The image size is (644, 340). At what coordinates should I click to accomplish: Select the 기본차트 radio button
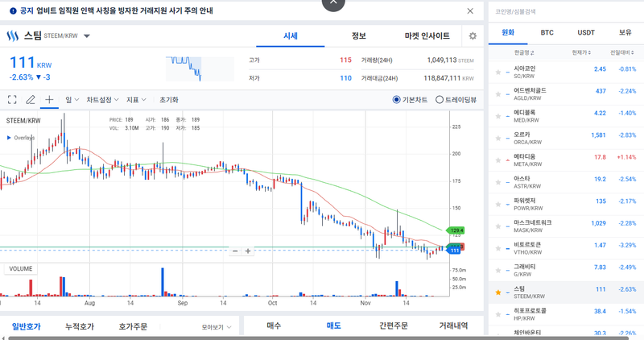(x=397, y=100)
